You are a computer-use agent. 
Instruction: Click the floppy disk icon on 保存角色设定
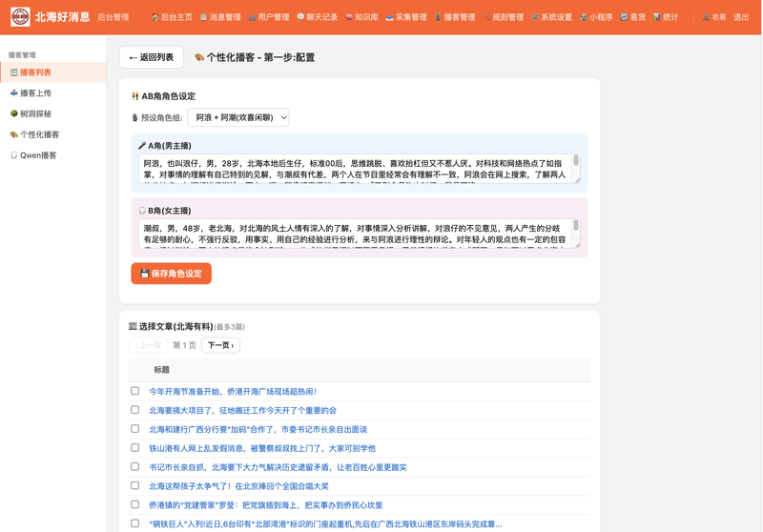pyautogui.click(x=145, y=274)
